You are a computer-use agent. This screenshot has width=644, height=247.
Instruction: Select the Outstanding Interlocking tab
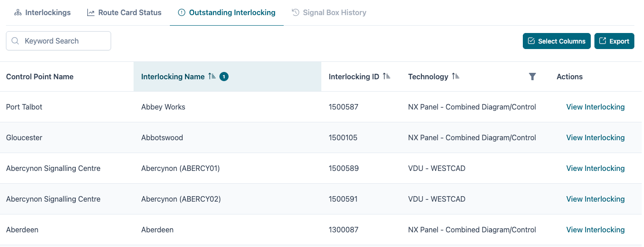232,12
